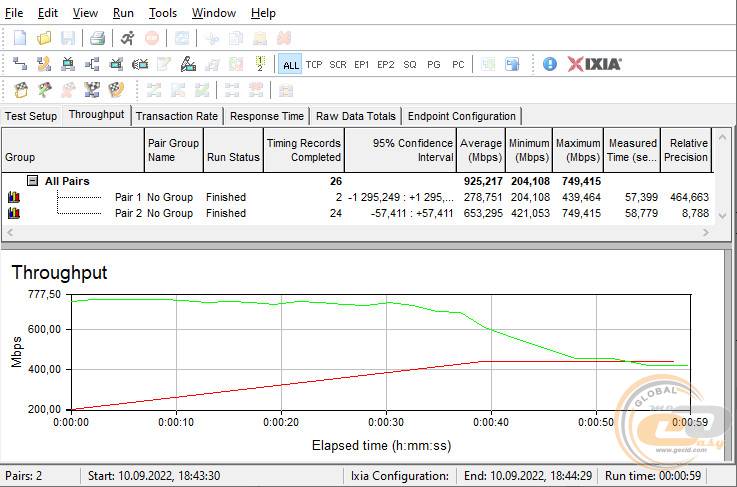Viewport: 737px width, 487px height.
Task: Add a VoIP pair with phone icon
Action: coord(44,64)
